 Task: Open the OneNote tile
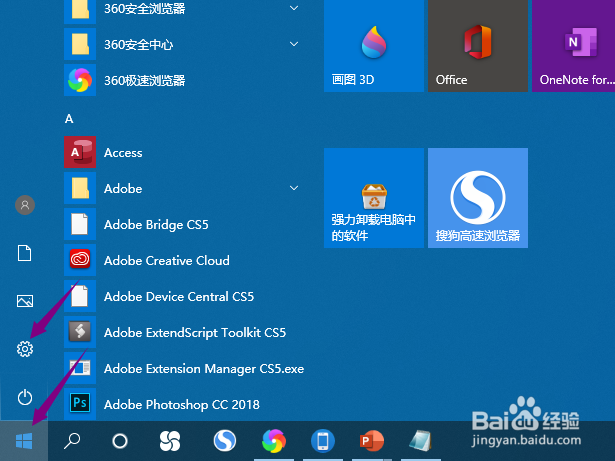(x=573, y=45)
